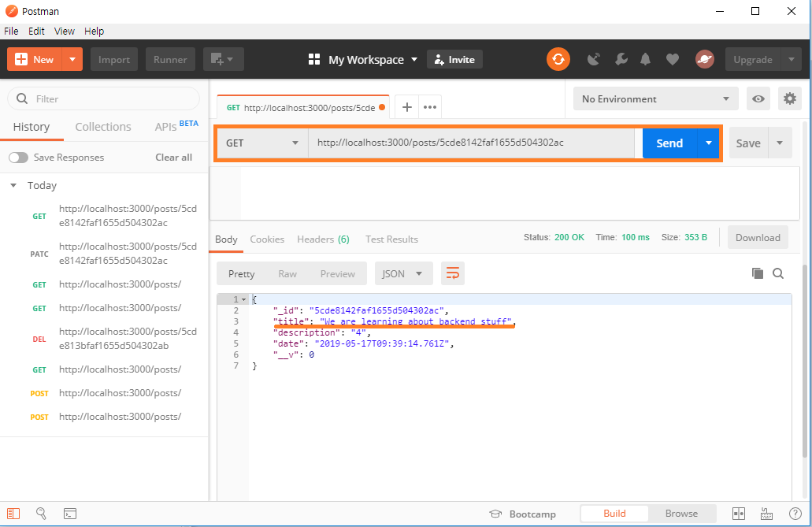The width and height of the screenshot is (812, 527).
Task: Click the new window icon button
Action: 223,59
